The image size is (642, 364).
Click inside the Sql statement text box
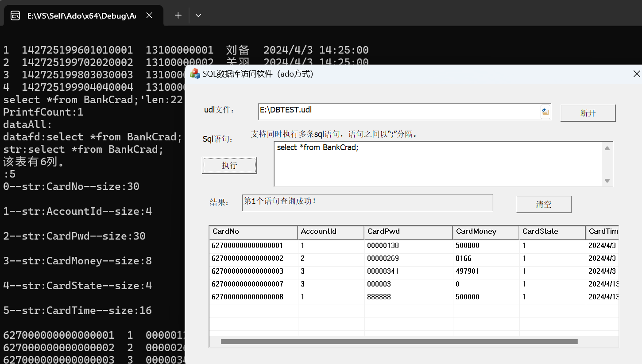[438, 164]
